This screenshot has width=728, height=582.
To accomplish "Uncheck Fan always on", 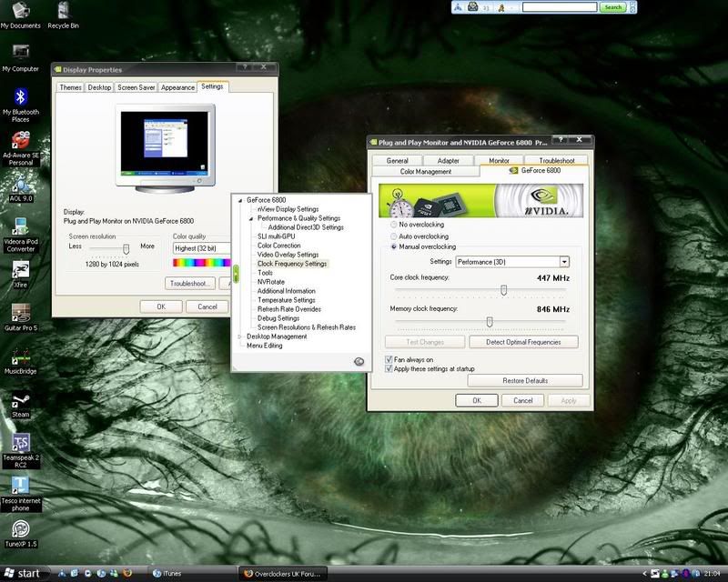I will (x=387, y=361).
